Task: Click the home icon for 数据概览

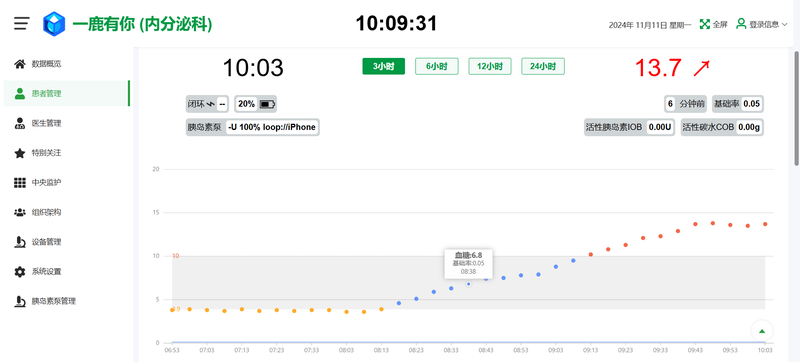Action: [x=20, y=64]
